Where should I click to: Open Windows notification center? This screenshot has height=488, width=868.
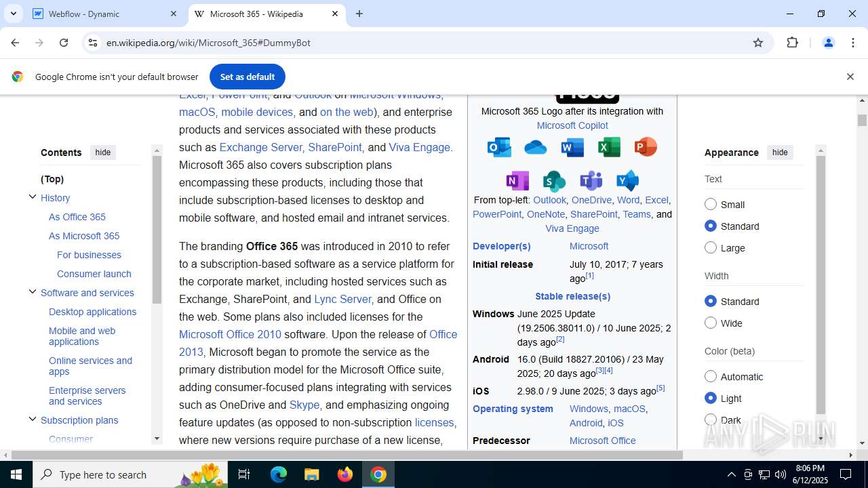click(846, 474)
